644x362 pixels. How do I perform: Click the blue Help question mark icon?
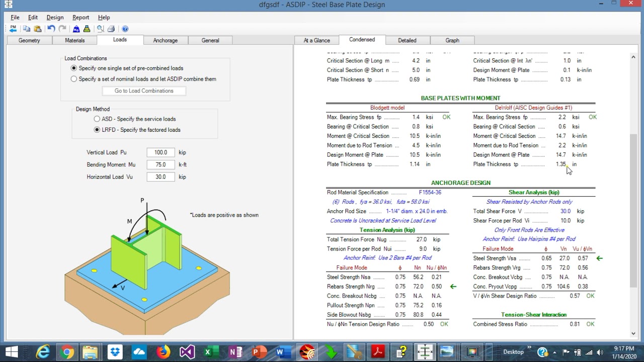coord(125,29)
